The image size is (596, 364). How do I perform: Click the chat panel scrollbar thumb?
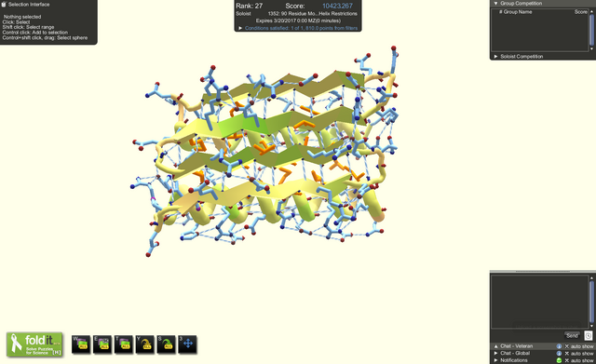point(591,303)
